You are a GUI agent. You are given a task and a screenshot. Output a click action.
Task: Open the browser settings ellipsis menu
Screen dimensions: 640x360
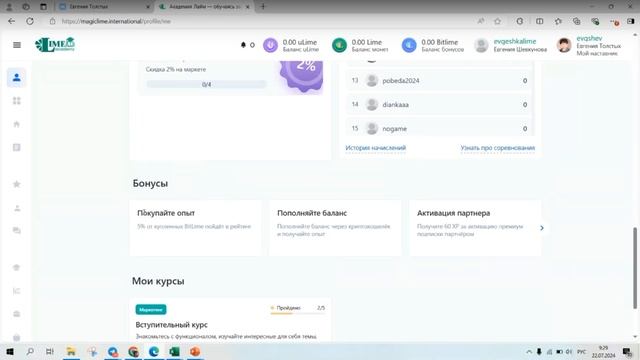pos(613,21)
